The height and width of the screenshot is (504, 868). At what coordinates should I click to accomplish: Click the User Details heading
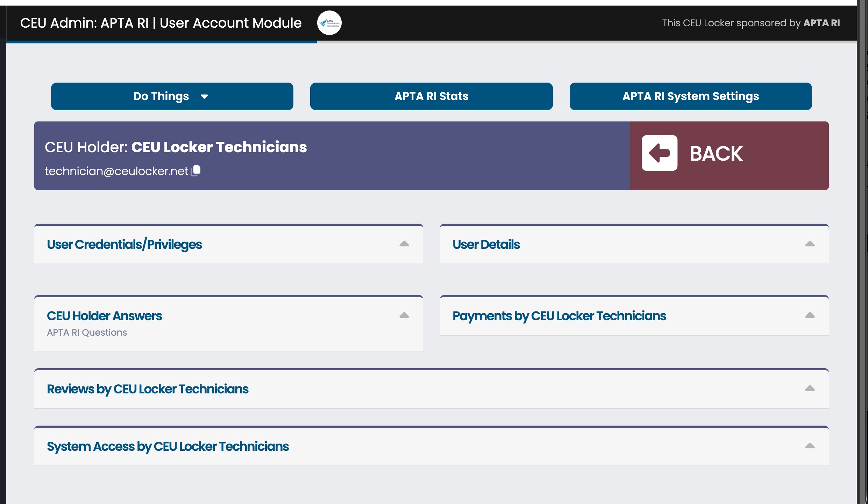click(x=486, y=244)
